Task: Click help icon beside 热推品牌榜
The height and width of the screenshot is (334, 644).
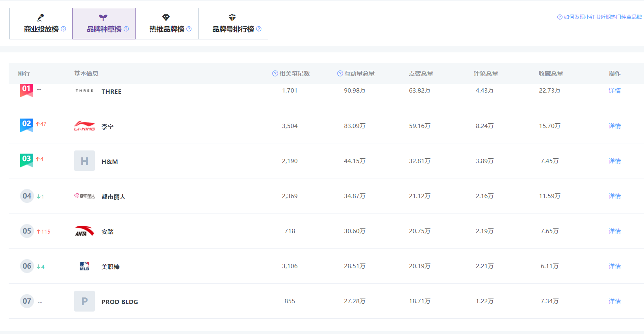Action: pyautogui.click(x=189, y=29)
